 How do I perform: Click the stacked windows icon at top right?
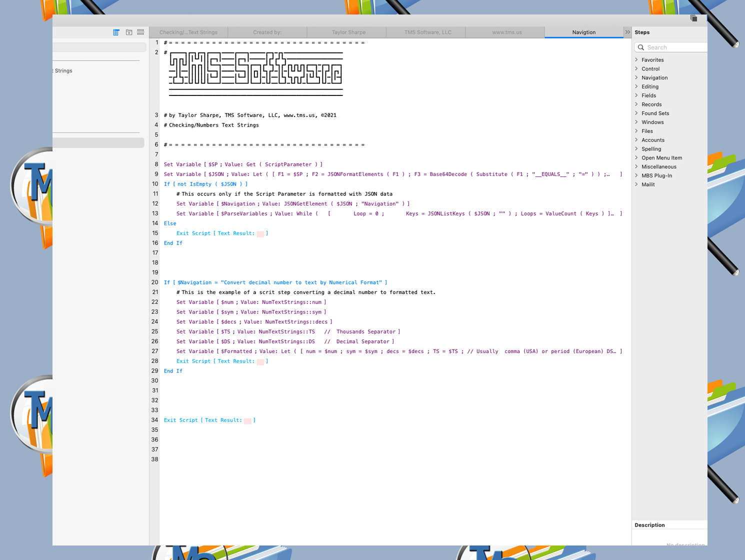pyautogui.click(x=693, y=18)
